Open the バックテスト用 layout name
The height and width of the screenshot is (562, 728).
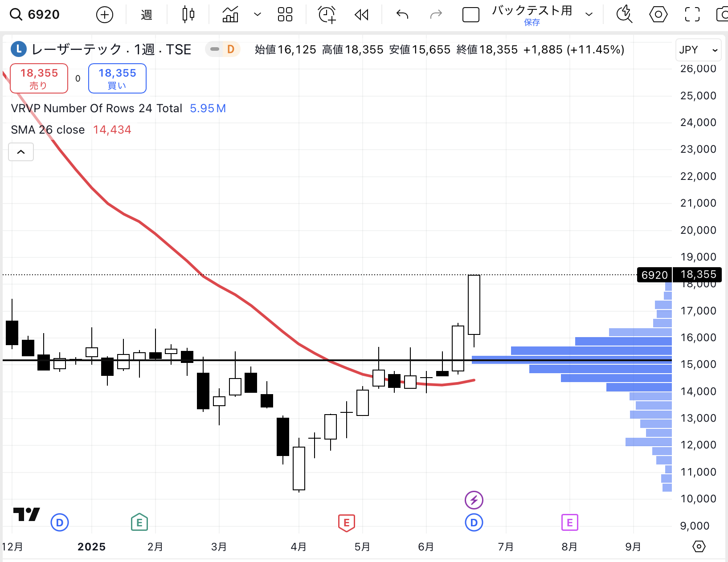pos(532,11)
